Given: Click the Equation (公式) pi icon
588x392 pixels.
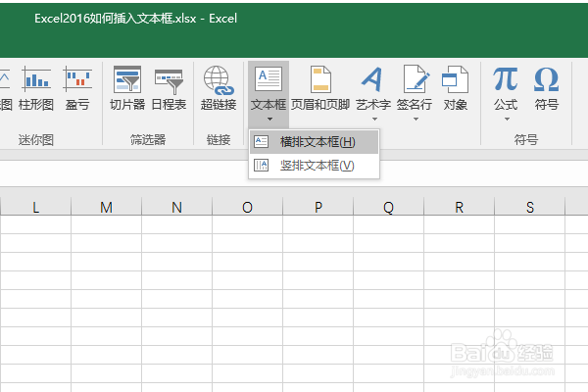Looking at the screenshot, I should tap(506, 79).
